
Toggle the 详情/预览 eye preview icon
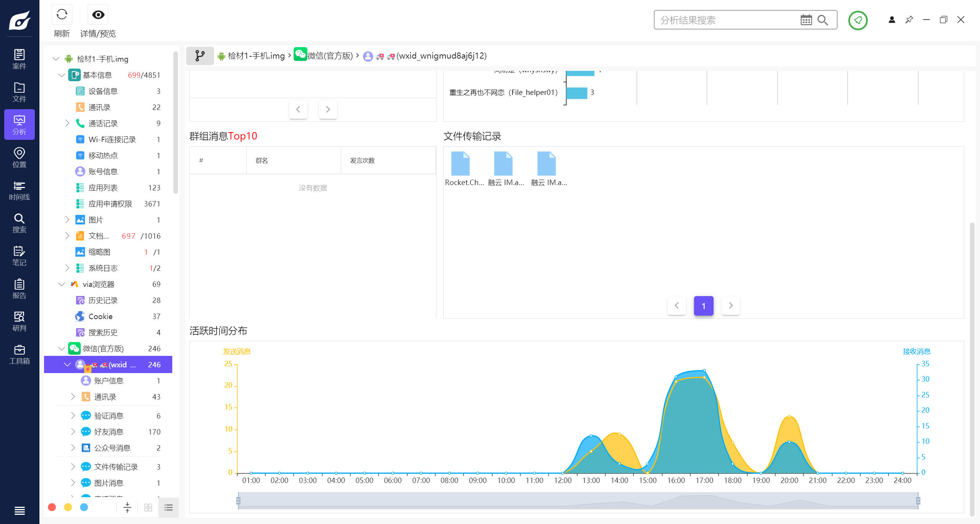point(98,15)
